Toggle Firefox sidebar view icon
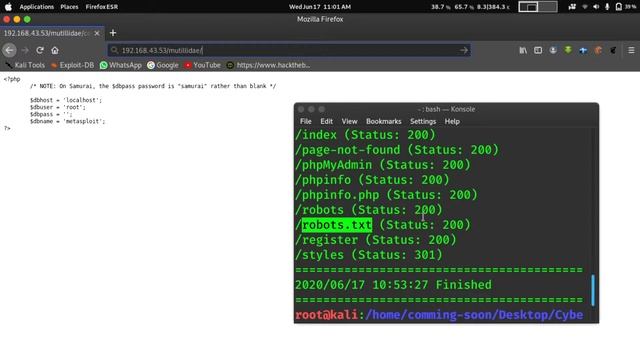This screenshot has width=640, height=360. 538,50
